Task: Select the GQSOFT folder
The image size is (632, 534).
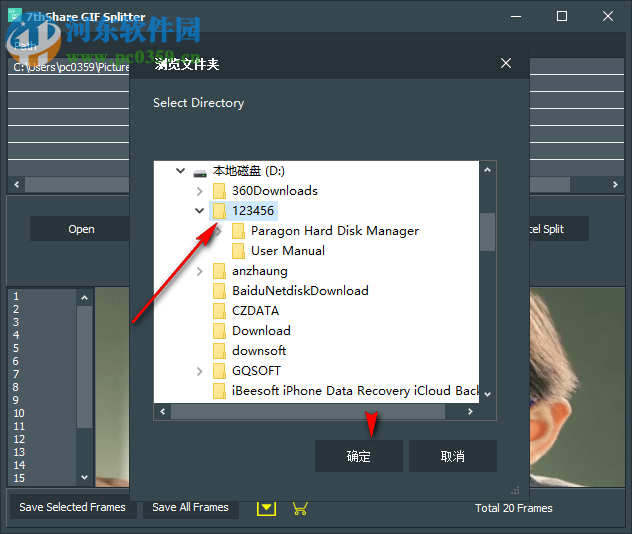Action: (x=256, y=370)
